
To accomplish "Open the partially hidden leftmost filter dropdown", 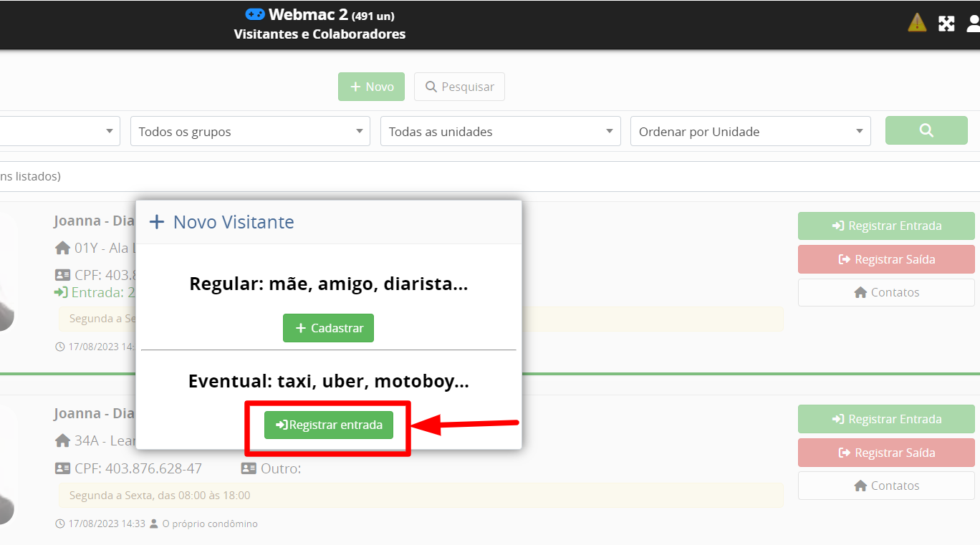I will tap(57, 132).
